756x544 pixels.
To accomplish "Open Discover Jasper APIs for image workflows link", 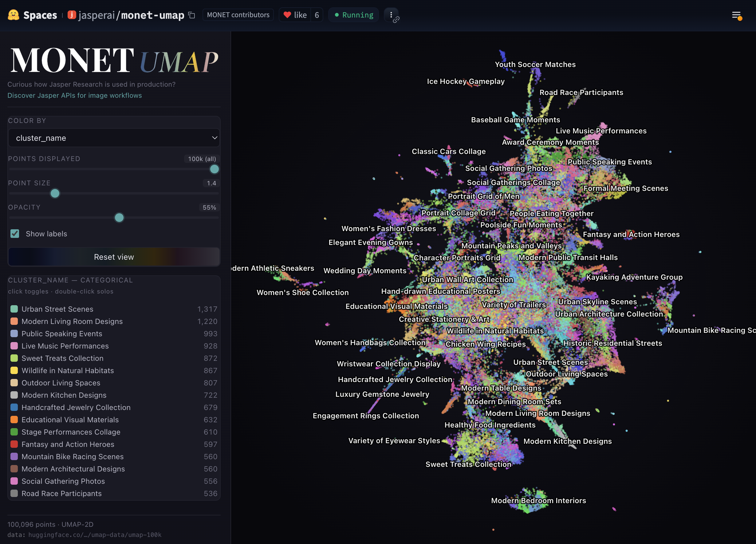I will tap(75, 95).
